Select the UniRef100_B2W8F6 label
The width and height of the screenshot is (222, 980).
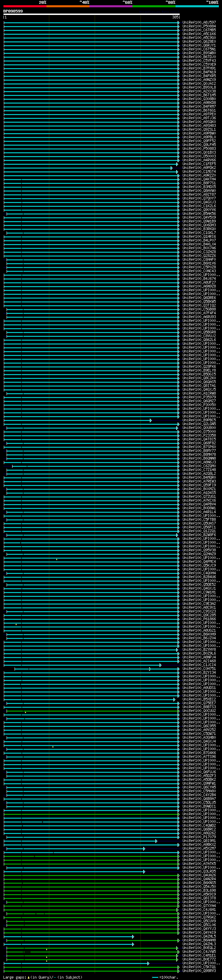pos(199,535)
